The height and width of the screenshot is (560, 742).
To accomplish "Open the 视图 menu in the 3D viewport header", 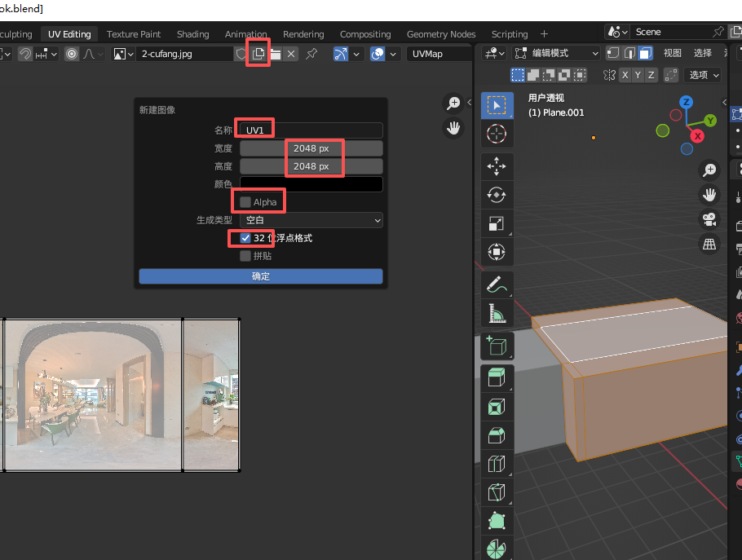I will tap(672, 53).
